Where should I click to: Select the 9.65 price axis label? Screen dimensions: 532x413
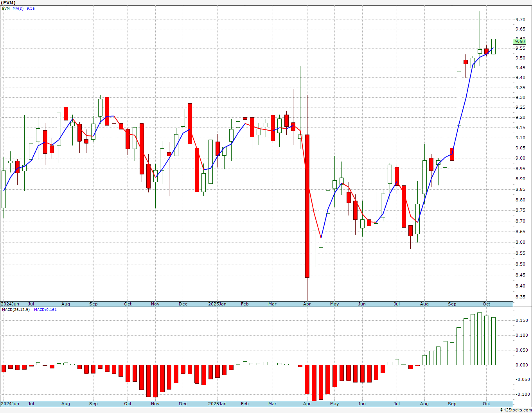tap(520, 29)
